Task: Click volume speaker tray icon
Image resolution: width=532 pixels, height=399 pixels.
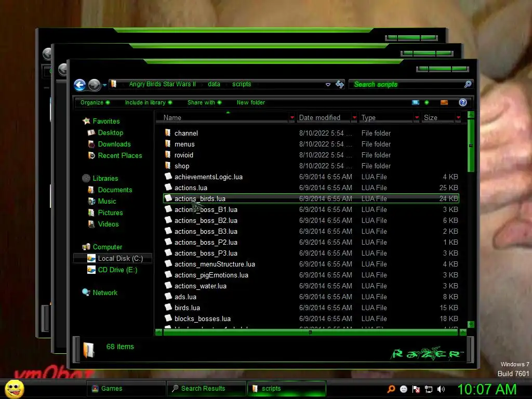Action: point(441,389)
